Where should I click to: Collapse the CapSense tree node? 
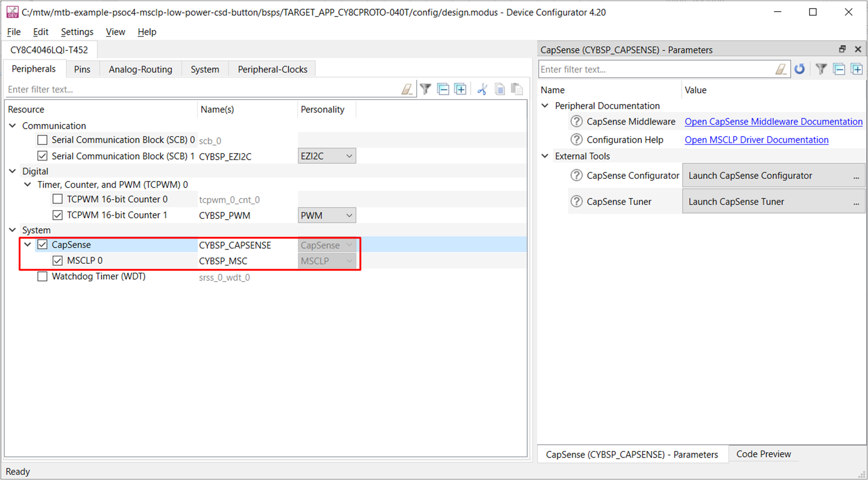point(28,244)
